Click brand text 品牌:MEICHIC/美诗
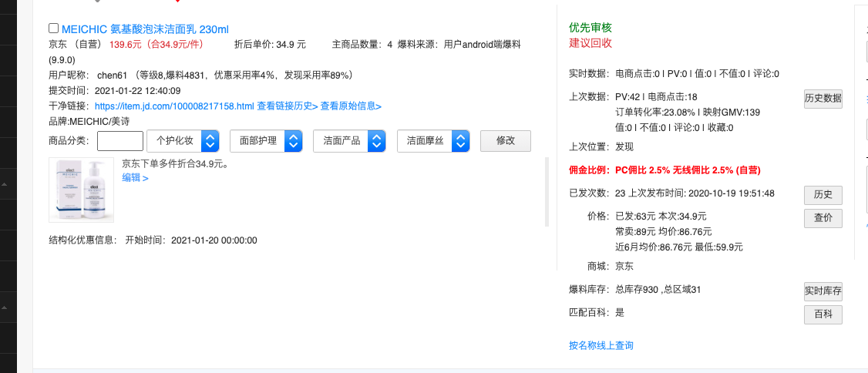The height and width of the screenshot is (373, 868). (x=89, y=121)
